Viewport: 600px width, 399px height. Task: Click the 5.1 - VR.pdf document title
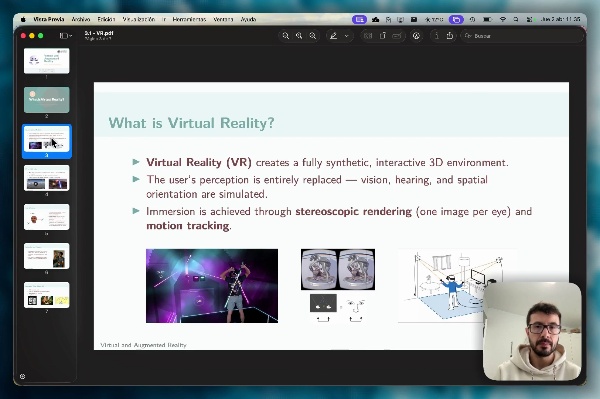click(x=99, y=33)
